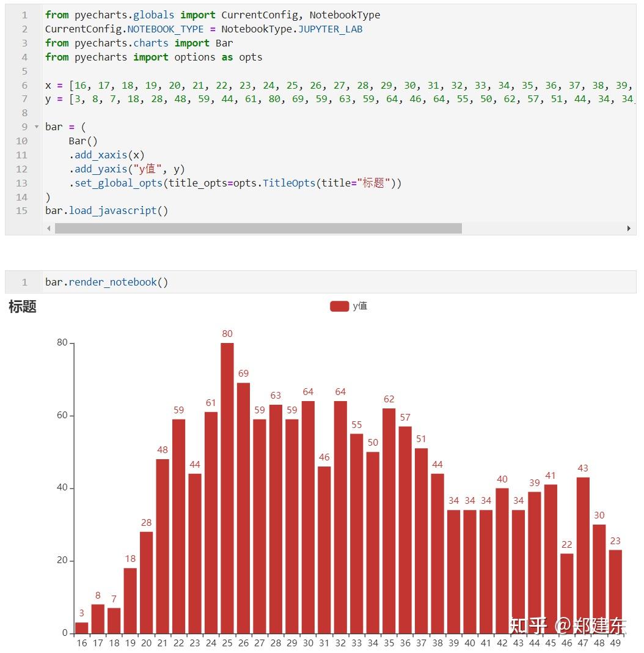The height and width of the screenshot is (653, 644).
Task: Click line number 1 of first cell
Action: click(x=24, y=15)
